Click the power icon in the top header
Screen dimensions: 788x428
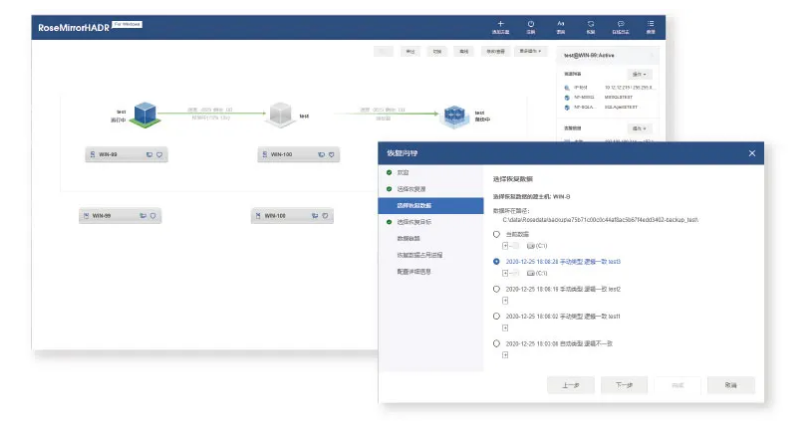coord(531,23)
